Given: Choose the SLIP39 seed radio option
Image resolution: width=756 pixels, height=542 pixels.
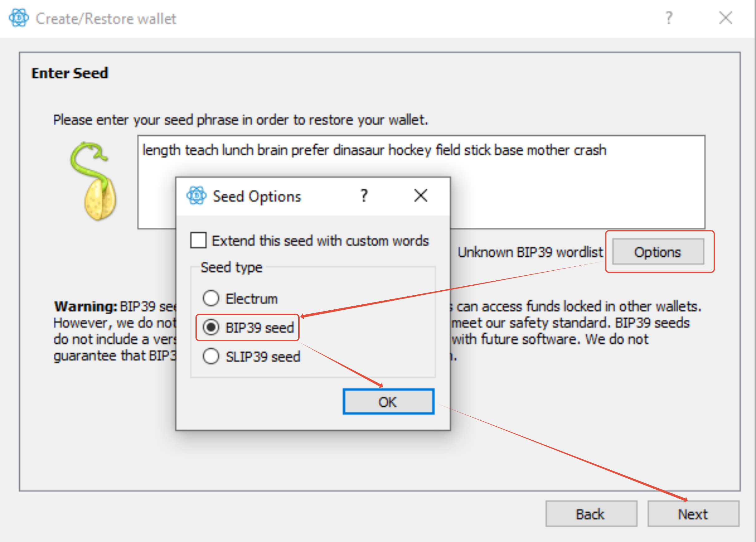Looking at the screenshot, I should coord(211,356).
